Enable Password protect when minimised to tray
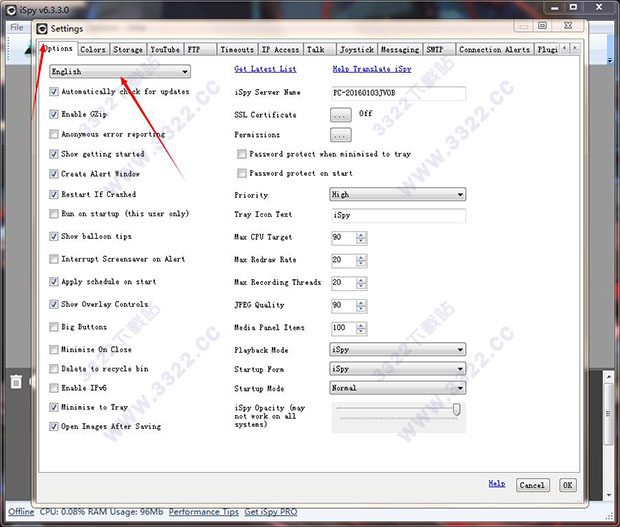Image resolution: width=620 pixels, height=527 pixels. pos(242,154)
